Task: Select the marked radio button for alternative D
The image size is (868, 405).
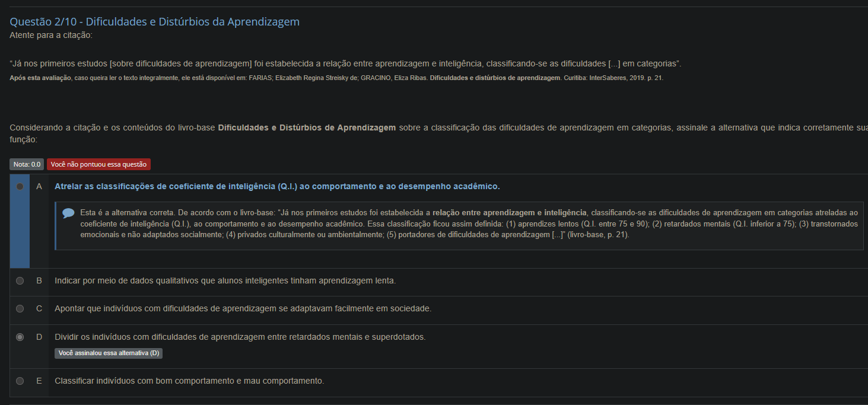Action: click(x=20, y=337)
